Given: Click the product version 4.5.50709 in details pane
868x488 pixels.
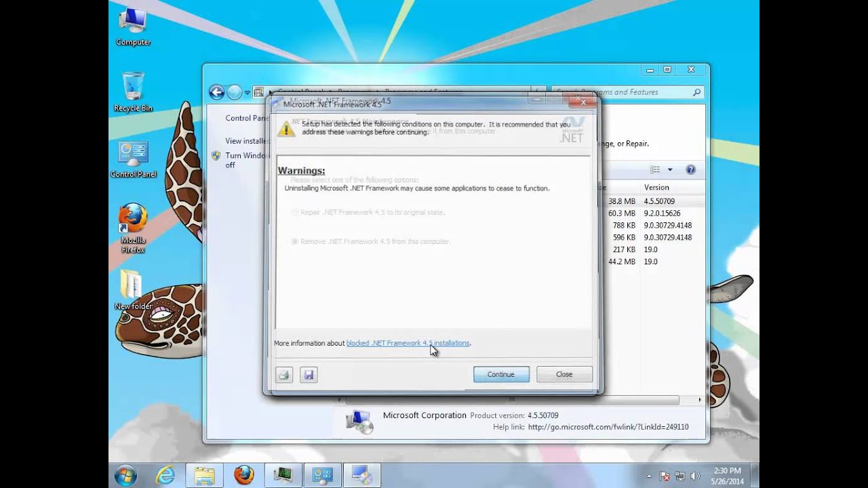Looking at the screenshot, I should (x=542, y=415).
